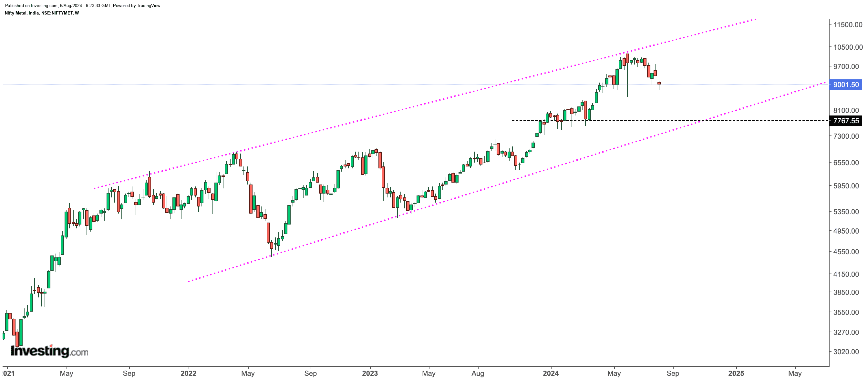Click the Published on Investing.com header text
The image size is (868, 380).
coord(83,6)
